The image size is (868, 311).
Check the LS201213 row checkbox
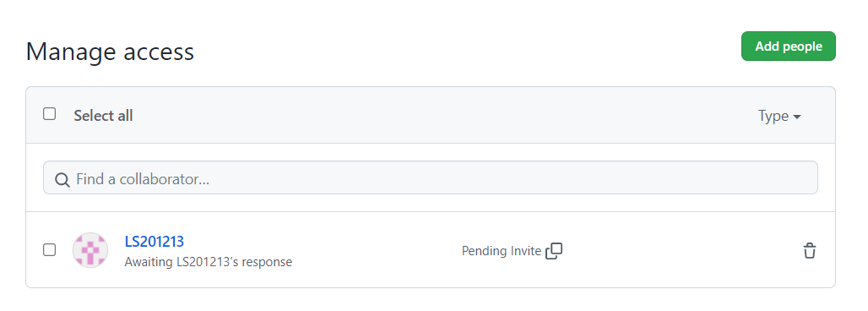(x=49, y=250)
